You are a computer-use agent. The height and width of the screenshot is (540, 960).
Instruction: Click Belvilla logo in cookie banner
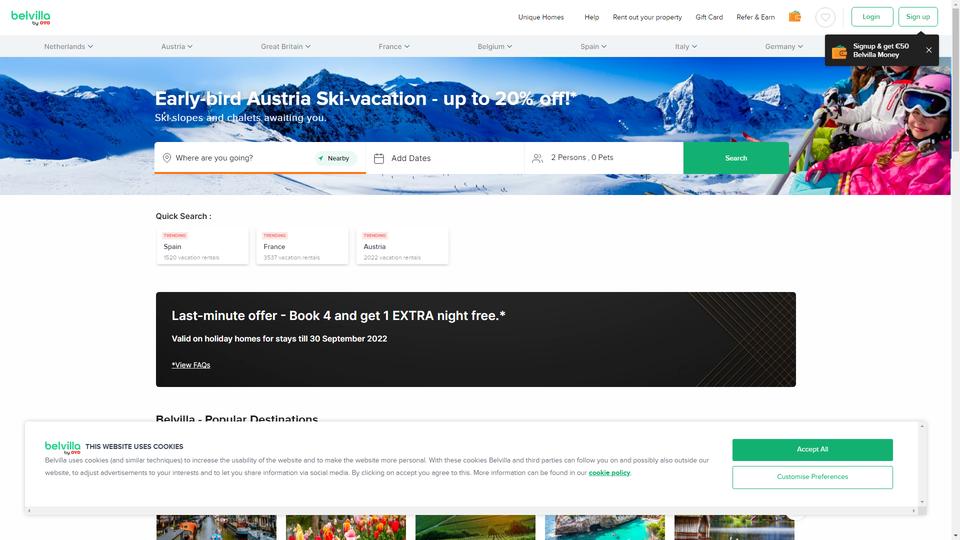(62, 447)
